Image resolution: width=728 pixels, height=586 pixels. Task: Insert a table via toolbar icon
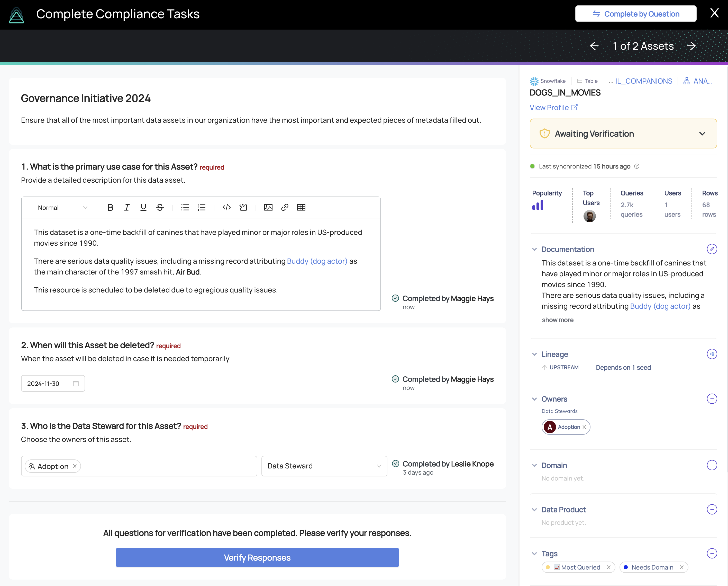301,207
